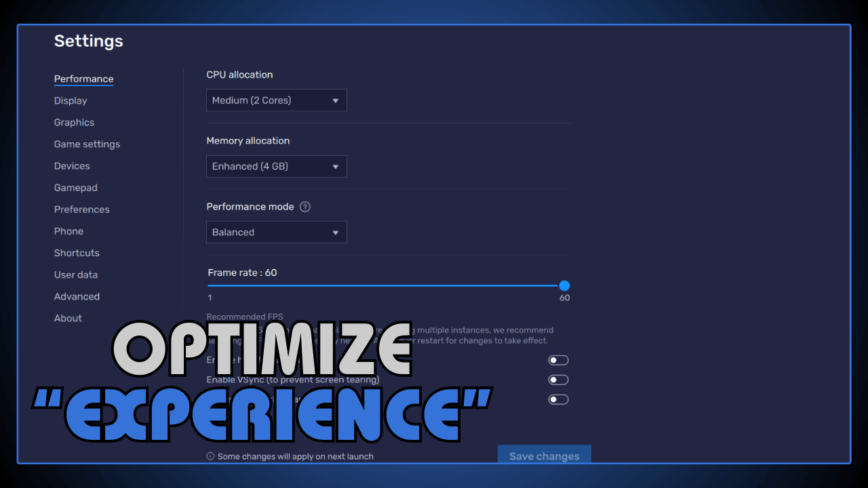Viewport: 868px width, 488px height.
Task: Open the CPU allocation dropdown
Action: [276, 100]
